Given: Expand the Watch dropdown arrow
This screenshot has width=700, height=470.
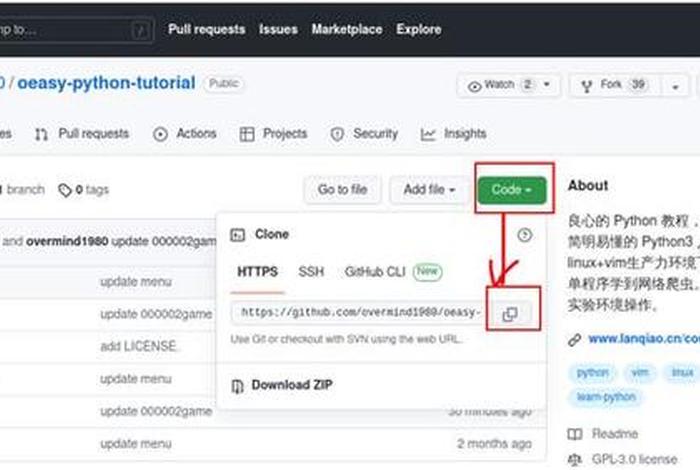Looking at the screenshot, I should pyautogui.click(x=547, y=84).
